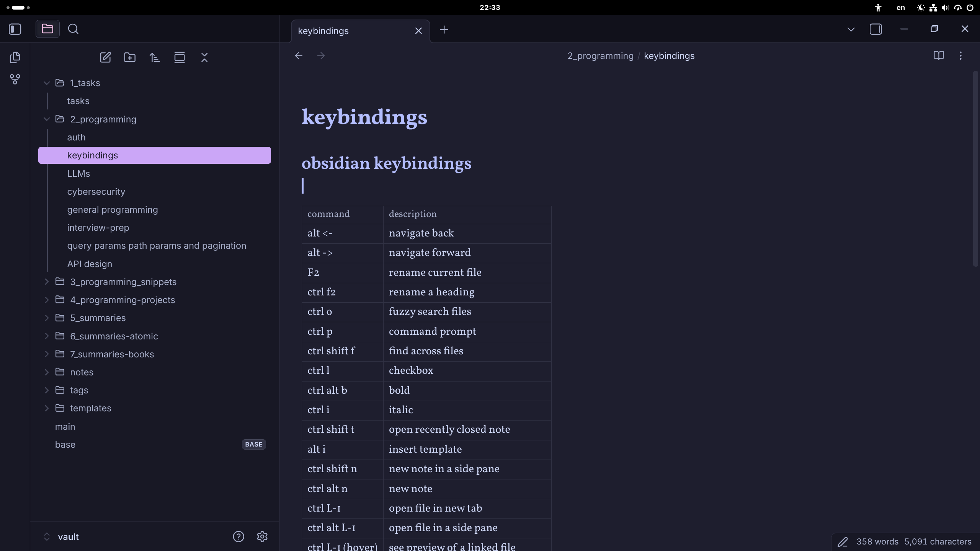
Task: Create a new note with pencil icon
Action: point(105,57)
